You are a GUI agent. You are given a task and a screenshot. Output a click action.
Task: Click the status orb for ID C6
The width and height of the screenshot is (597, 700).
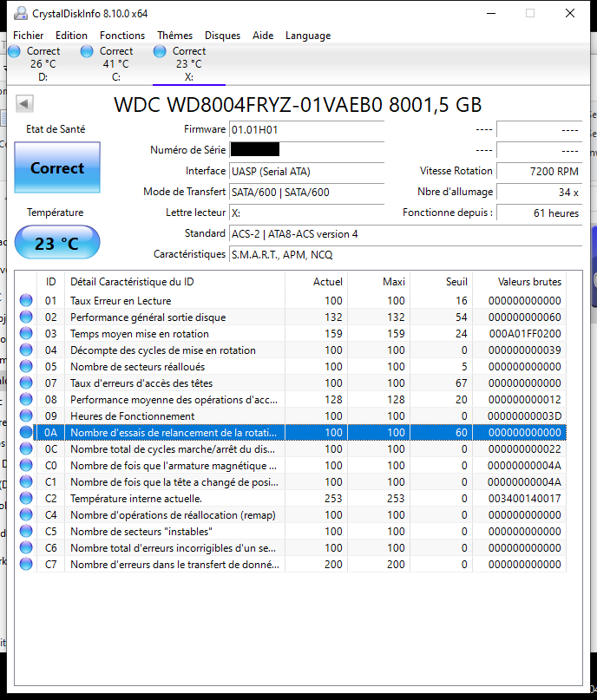pyautogui.click(x=26, y=547)
